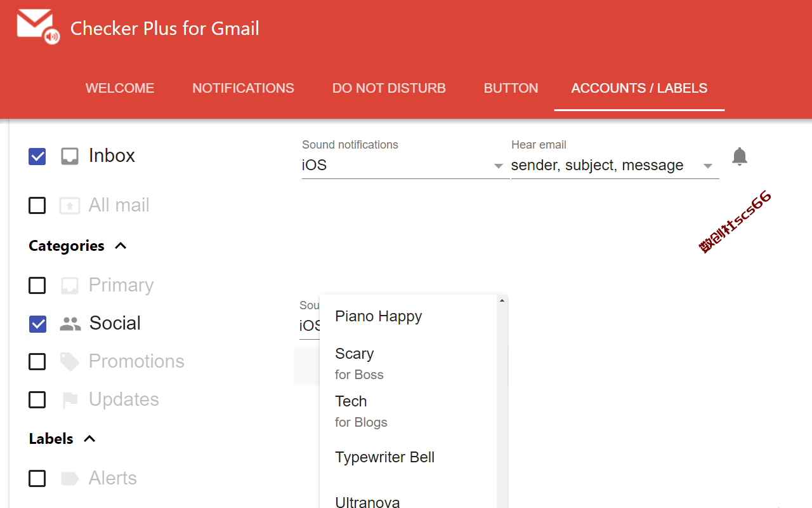Select the Scary for Boss sound
Image resolution: width=812 pixels, height=508 pixels.
(x=408, y=363)
